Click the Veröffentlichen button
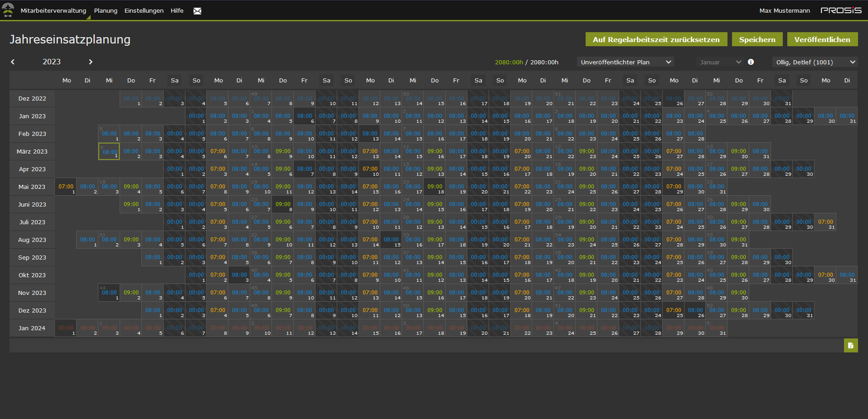Screen dimensions: 868x419 [x=822, y=39]
